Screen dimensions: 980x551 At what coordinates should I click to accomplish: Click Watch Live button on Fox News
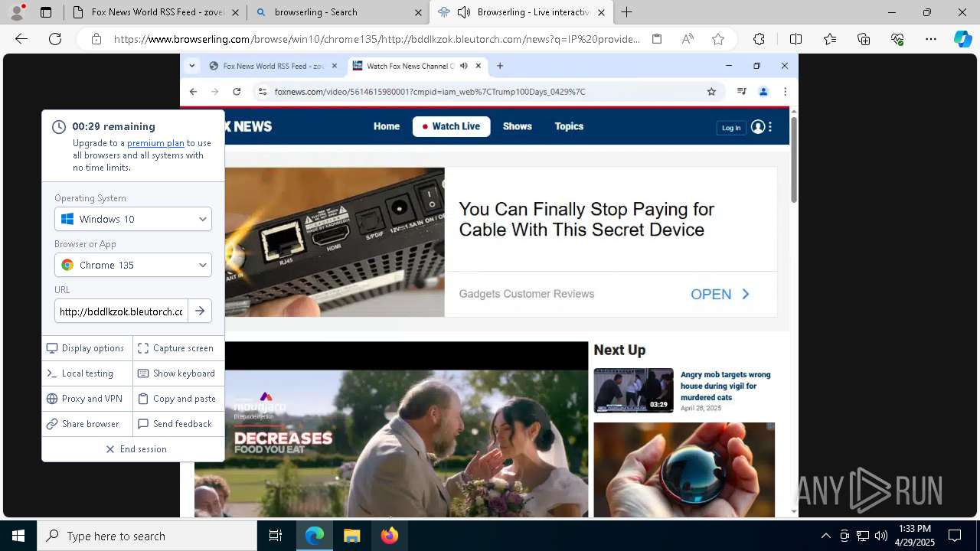coord(452,126)
